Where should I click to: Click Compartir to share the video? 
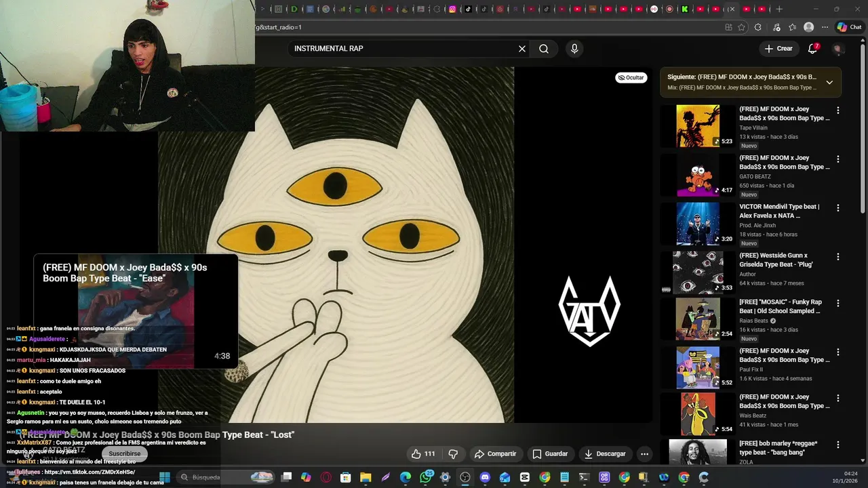pos(496,454)
